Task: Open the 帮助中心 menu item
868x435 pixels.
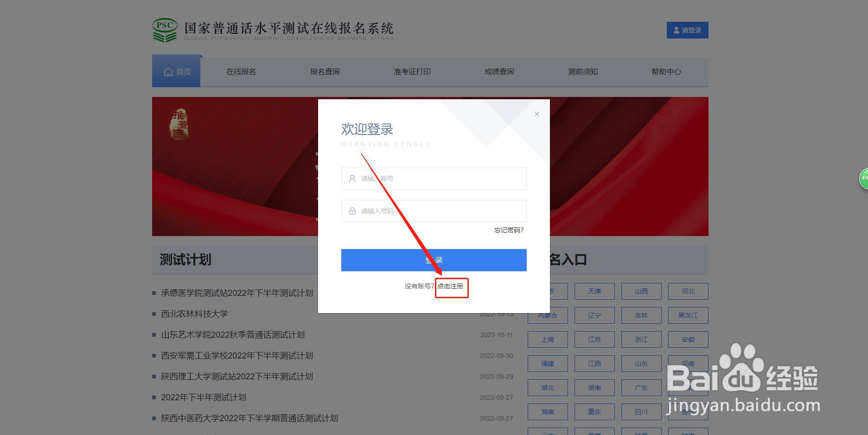Action: [666, 71]
